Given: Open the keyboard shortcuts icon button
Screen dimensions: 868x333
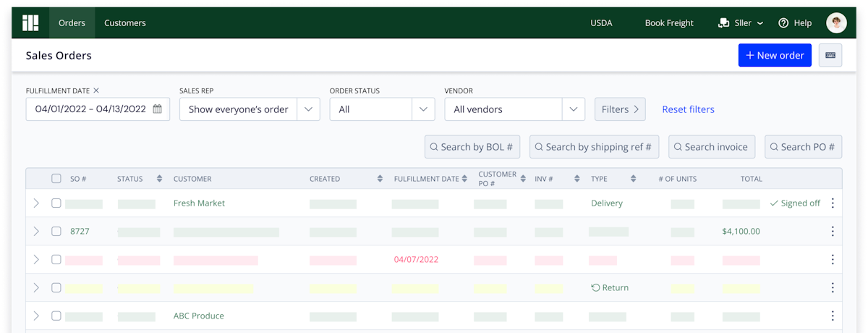Looking at the screenshot, I should pos(830,56).
